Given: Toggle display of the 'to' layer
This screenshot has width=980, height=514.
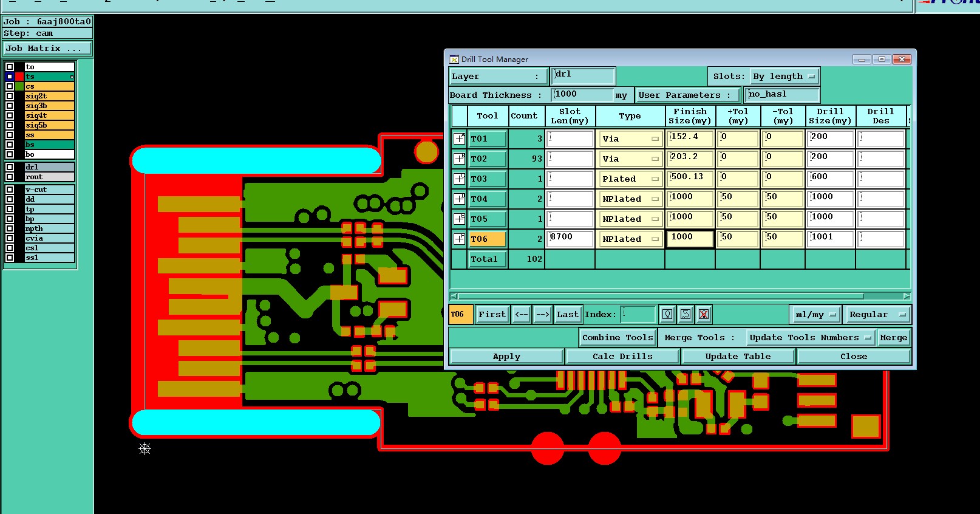Looking at the screenshot, I should coord(10,67).
